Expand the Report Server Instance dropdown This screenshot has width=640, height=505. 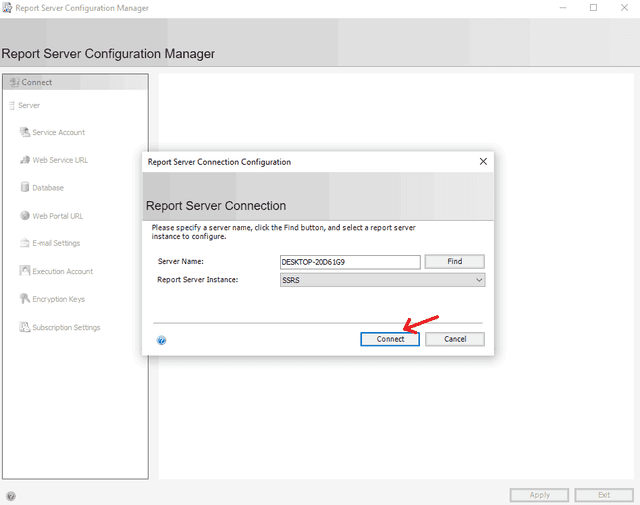pos(479,280)
